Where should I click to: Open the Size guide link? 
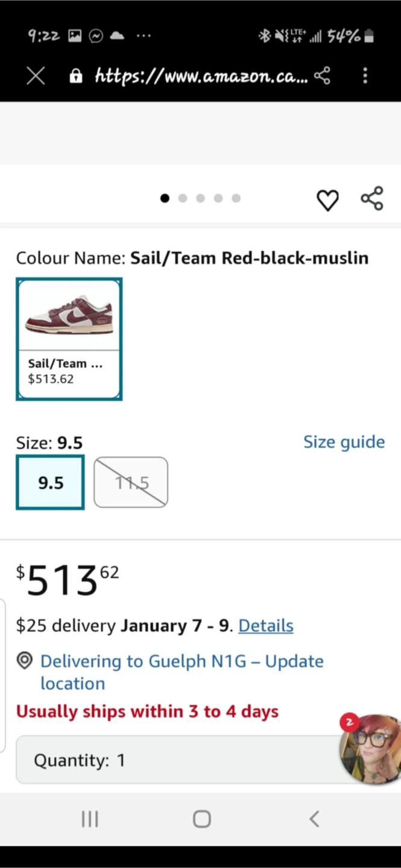(x=344, y=442)
